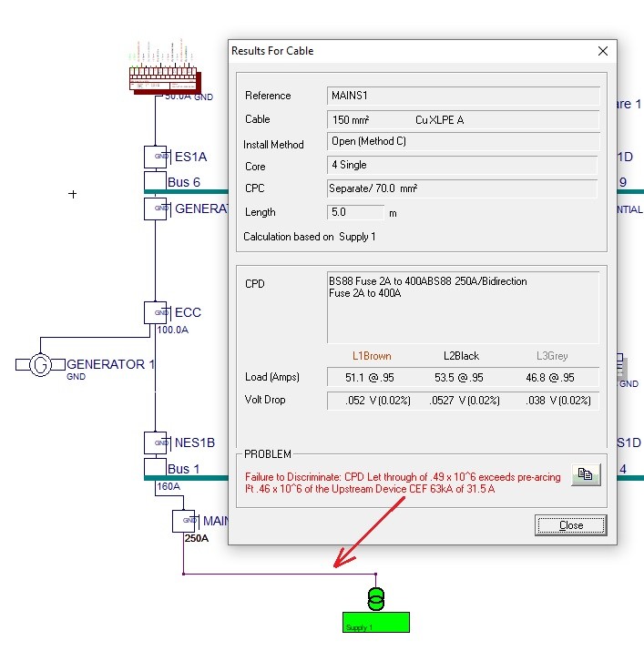Select the Bus 6 busbar box

155,180
